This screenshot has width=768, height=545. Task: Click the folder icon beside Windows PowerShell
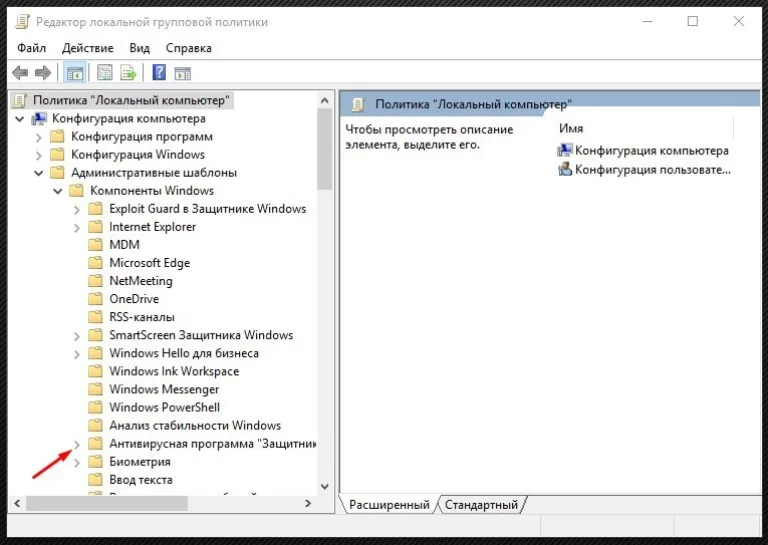[96, 407]
